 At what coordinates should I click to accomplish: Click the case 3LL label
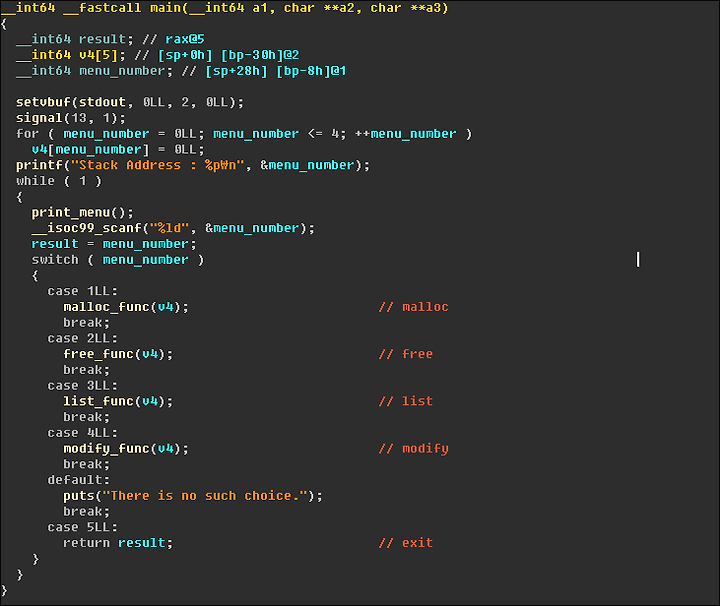(83, 386)
